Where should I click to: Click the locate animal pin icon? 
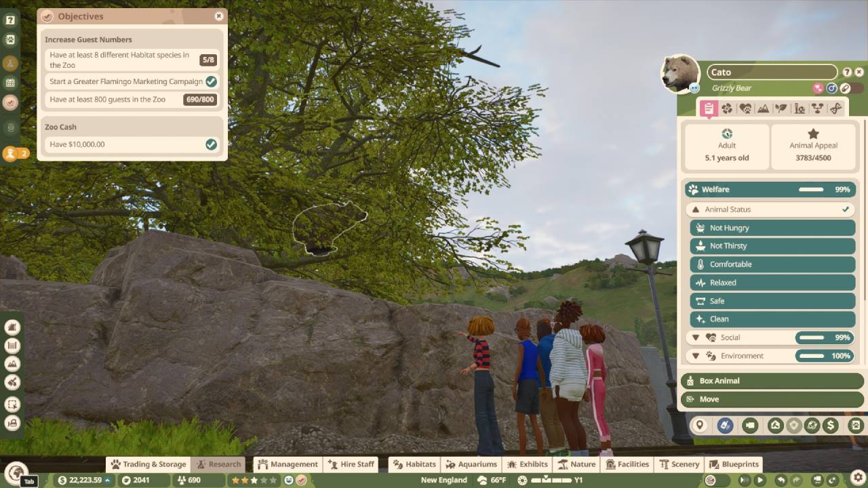click(x=699, y=426)
